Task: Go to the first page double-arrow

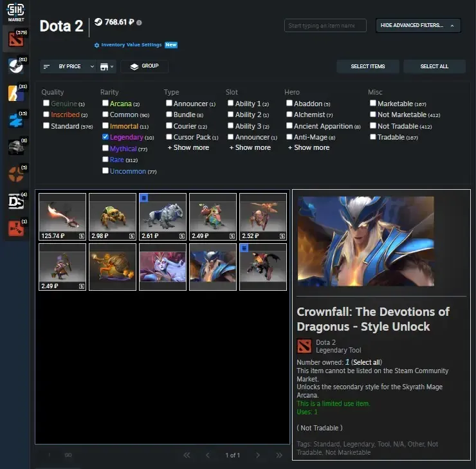Action: (187, 455)
